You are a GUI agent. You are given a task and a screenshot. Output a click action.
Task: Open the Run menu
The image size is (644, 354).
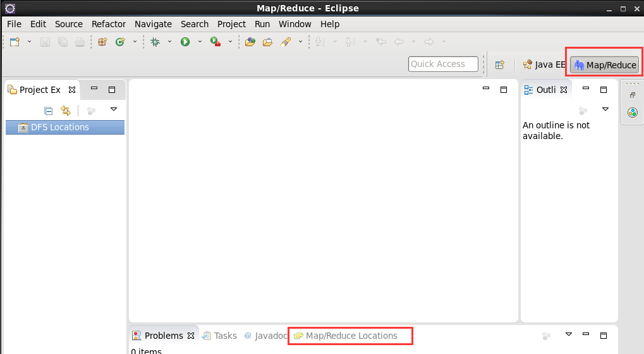pyautogui.click(x=262, y=24)
